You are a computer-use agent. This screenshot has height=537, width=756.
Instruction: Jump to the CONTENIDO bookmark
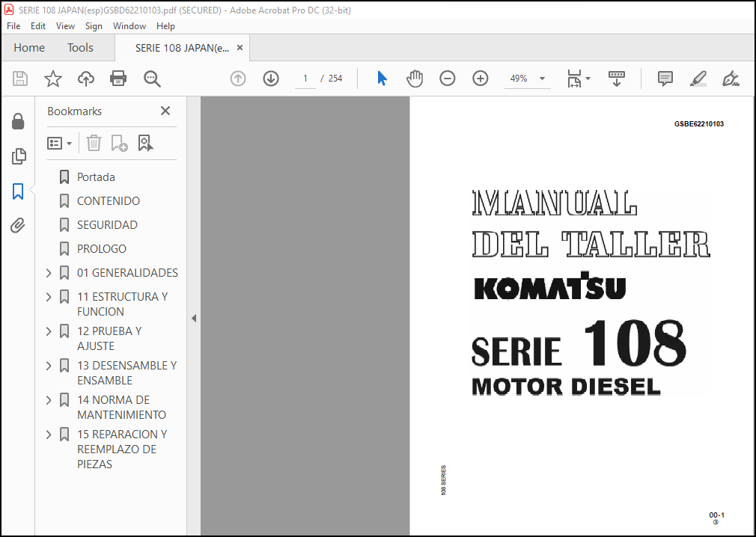coord(109,201)
